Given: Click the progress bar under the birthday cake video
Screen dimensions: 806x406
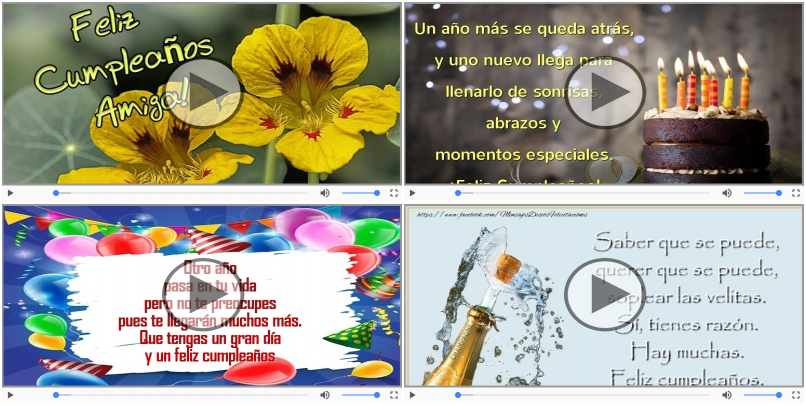Looking at the screenshot, I should tap(584, 193).
